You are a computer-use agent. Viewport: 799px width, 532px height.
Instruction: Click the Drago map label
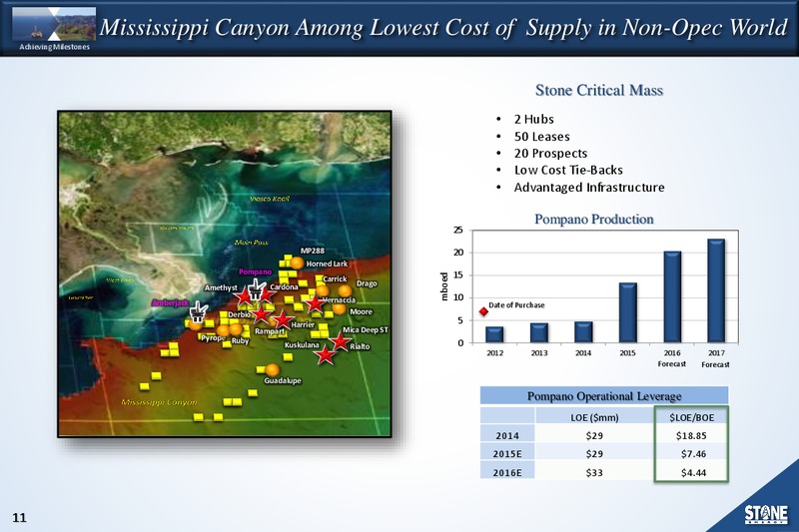367,283
